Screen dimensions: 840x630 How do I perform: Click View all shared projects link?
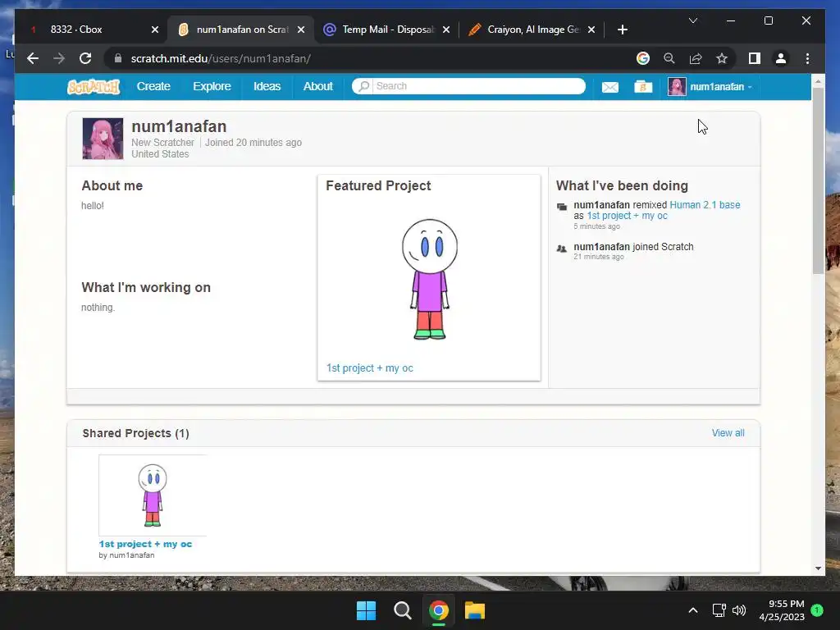click(728, 433)
